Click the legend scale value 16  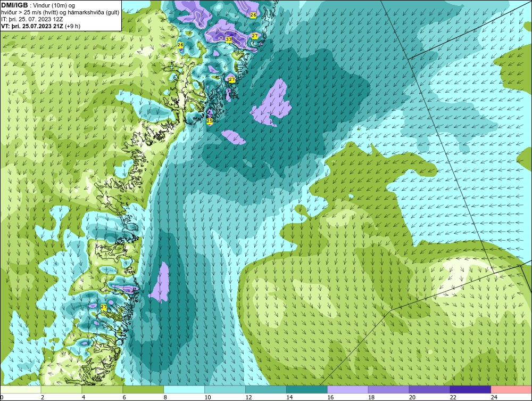[x=330, y=397]
